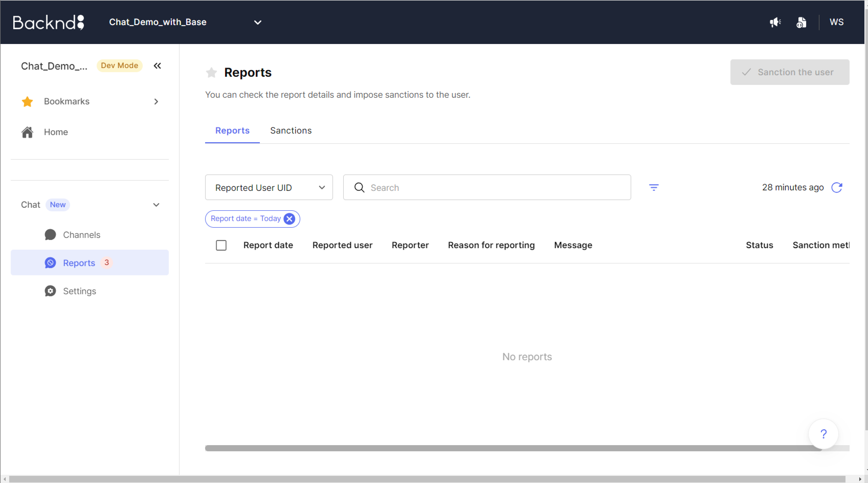
Task: Open the announcements megaphone icon
Action: 775,22
